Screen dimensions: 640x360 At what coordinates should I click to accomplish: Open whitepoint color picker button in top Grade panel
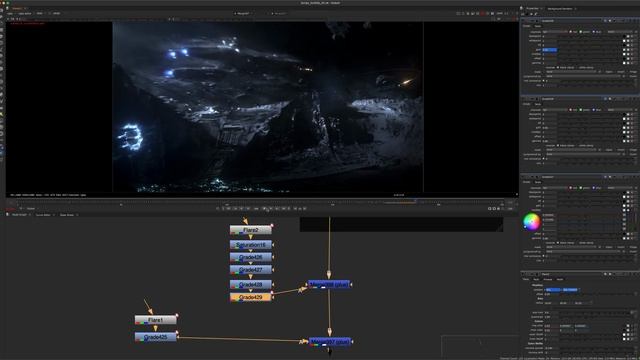624,41
